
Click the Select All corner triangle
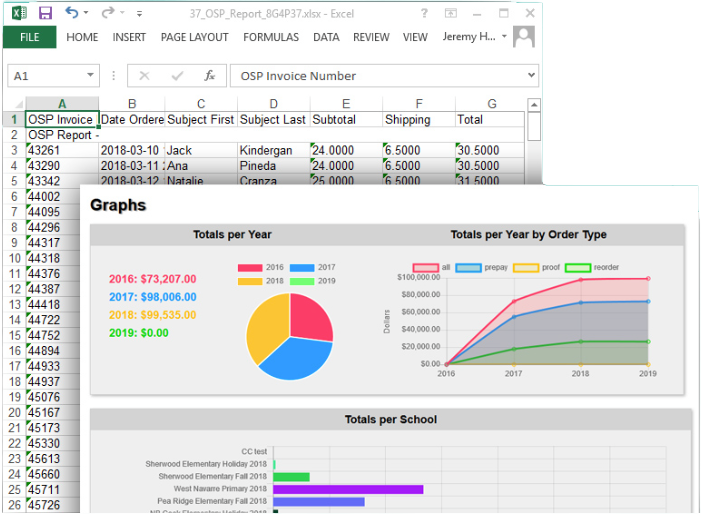[19, 104]
